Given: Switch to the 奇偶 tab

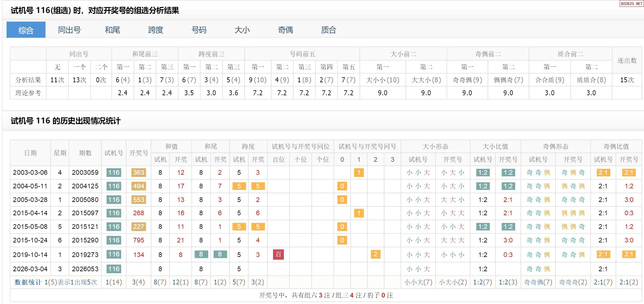Looking at the screenshot, I should 285,30.
